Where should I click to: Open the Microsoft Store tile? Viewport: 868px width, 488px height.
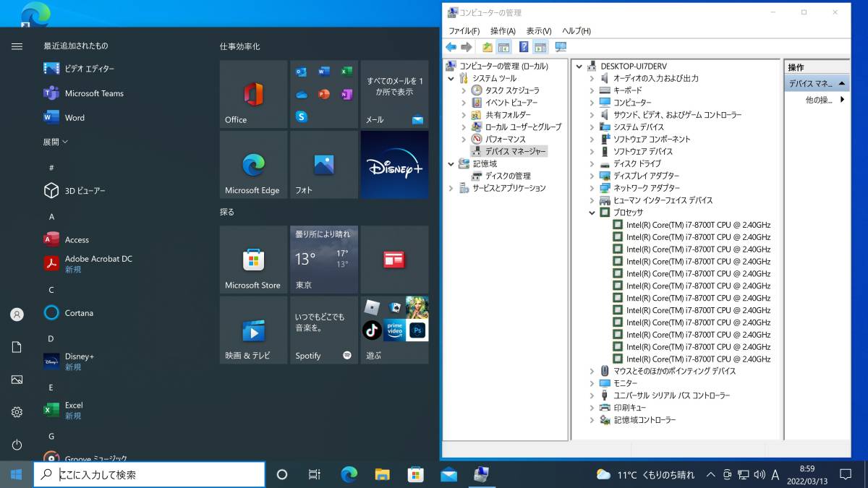coord(253,260)
